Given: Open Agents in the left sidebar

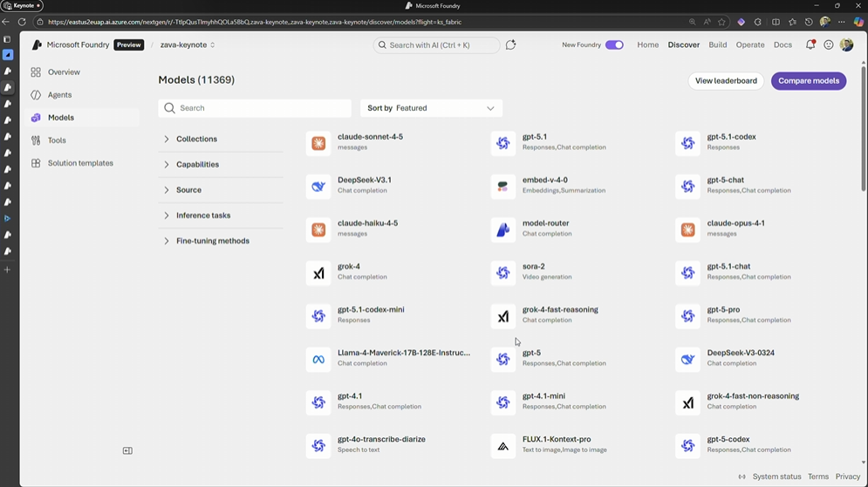Looking at the screenshot, I should pyautogui.click(x=59, y=95).
